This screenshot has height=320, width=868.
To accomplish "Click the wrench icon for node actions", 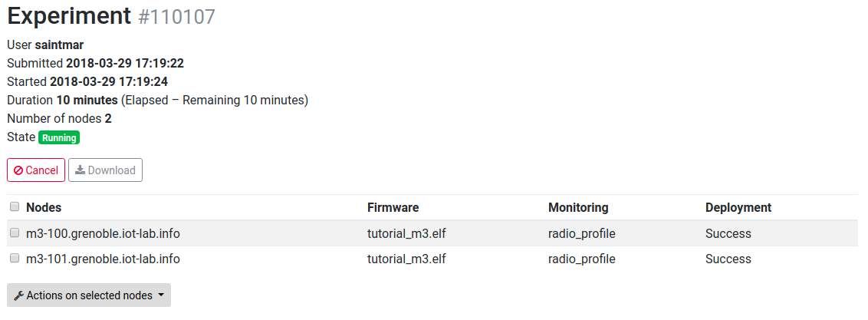I will tap(18, 295).
